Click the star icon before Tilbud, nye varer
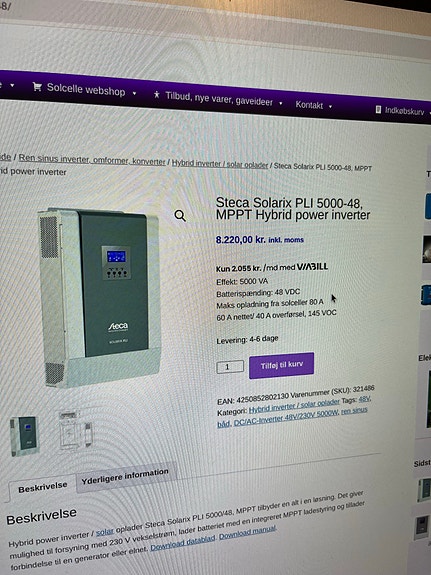Viewport: 431px width, 575px height. click(157, 95)
